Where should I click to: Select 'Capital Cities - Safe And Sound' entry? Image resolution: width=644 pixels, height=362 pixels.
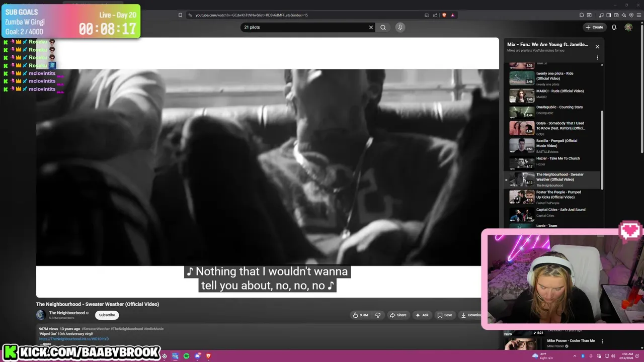click(x=551, y=214)
